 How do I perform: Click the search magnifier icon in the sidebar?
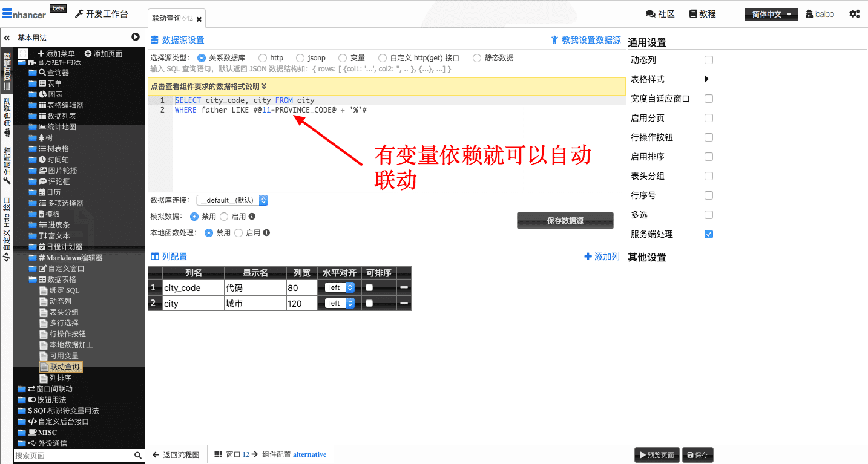[x=138, y=455]
